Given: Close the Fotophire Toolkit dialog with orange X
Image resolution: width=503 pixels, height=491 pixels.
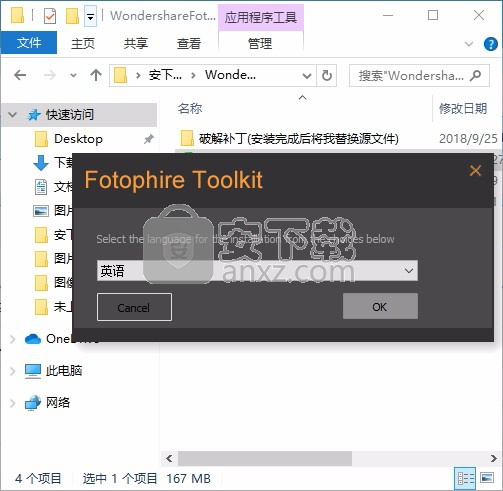Looking at the screenshot, I should pos(475,171).
